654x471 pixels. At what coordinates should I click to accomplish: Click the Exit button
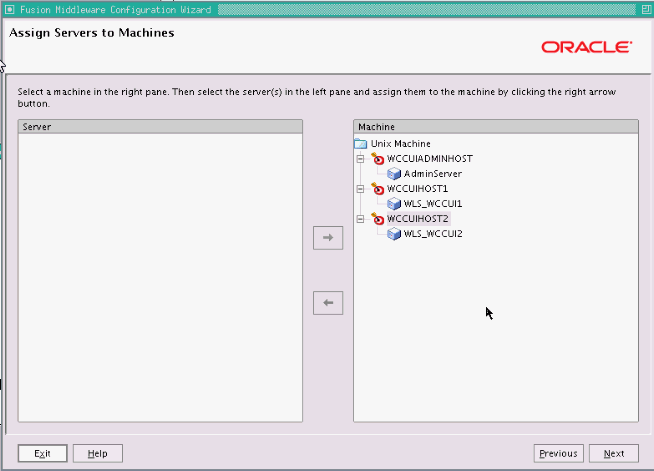(x=43, y=453)
